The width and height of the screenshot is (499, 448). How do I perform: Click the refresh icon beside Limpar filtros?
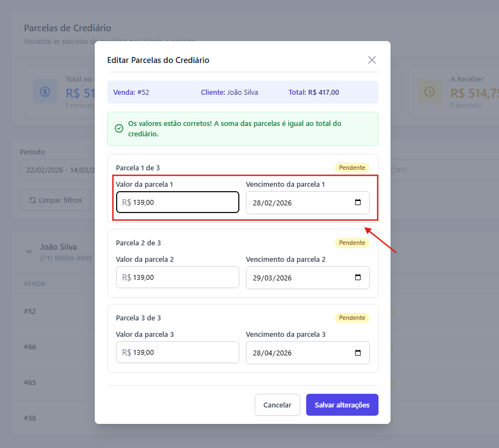[32, 200]
